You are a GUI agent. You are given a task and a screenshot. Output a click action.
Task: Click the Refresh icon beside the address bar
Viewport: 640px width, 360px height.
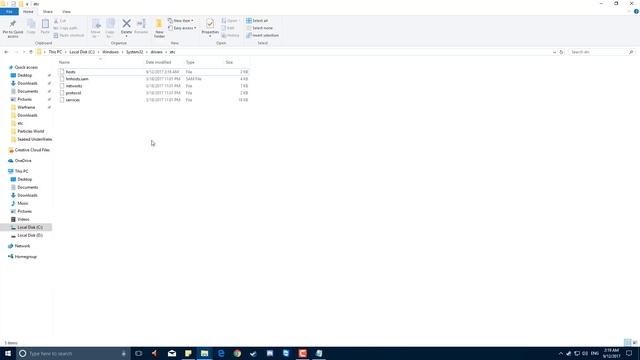561,52
